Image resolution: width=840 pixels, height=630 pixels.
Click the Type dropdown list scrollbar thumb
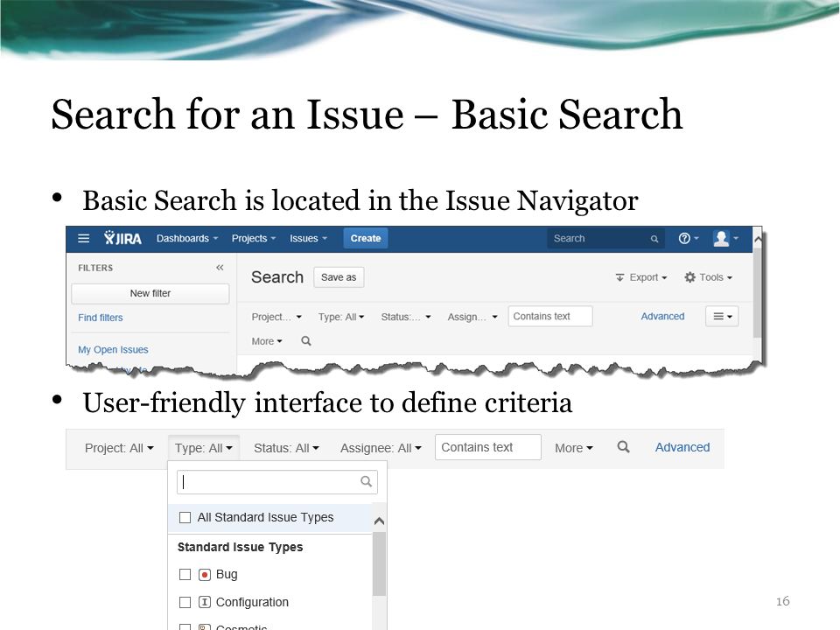379,563
